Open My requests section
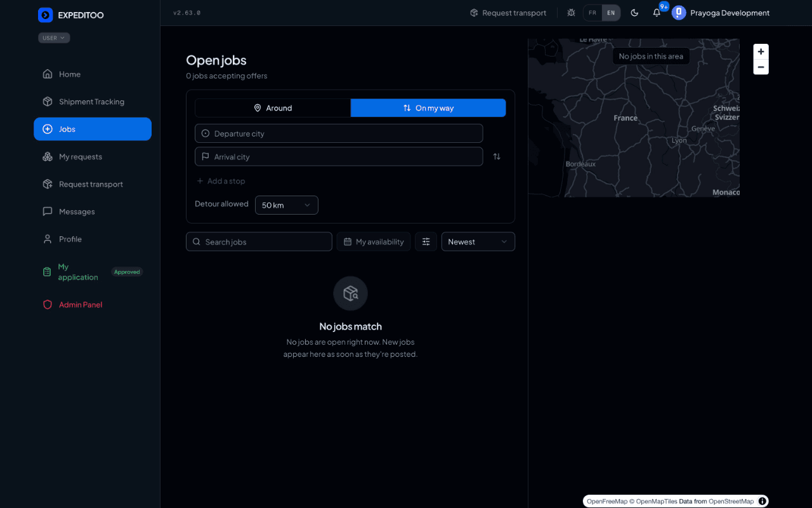The width and height of the screenshot is (812, 508). (x=93, y=157)
